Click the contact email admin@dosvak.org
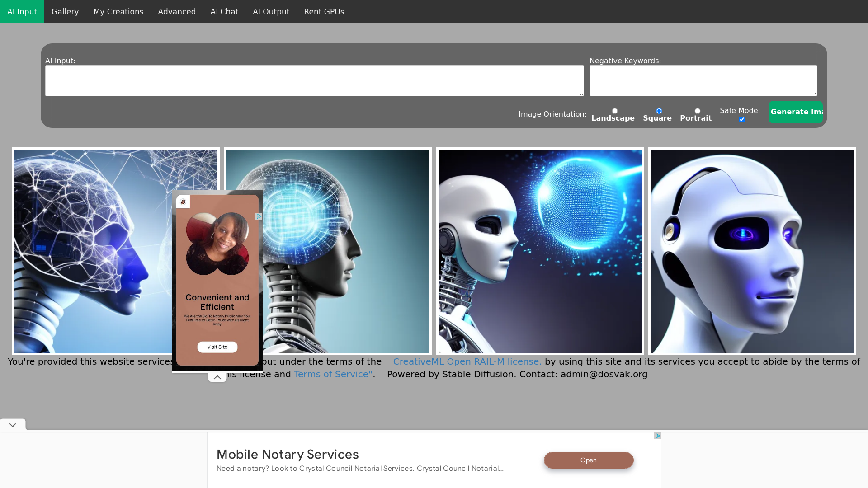 [x=604, y=374]
